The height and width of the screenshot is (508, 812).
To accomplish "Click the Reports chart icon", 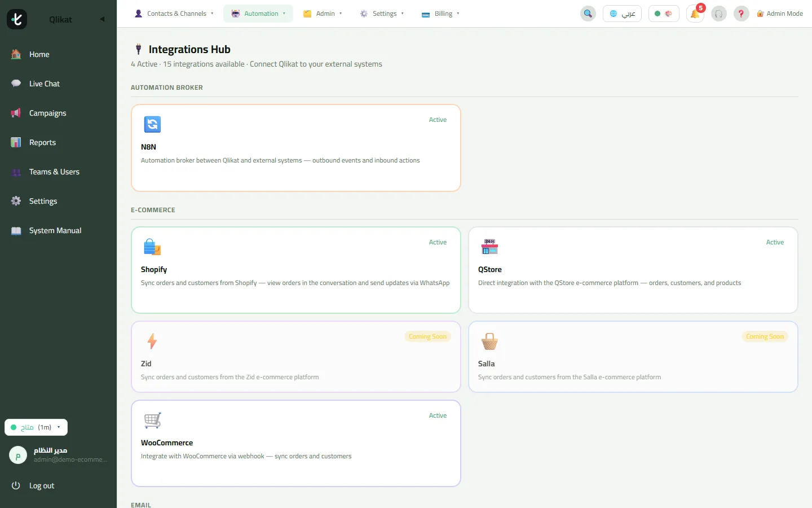I will [16, 142].
